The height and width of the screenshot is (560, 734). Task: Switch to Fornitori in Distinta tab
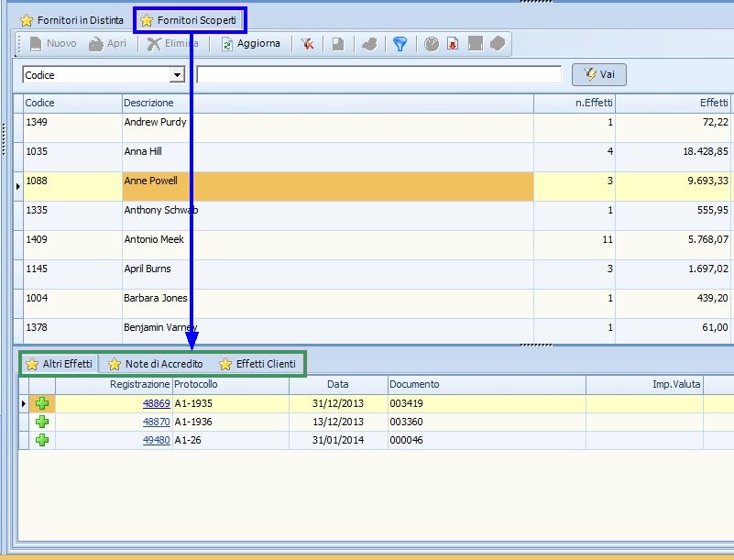[x=71, y=19]
